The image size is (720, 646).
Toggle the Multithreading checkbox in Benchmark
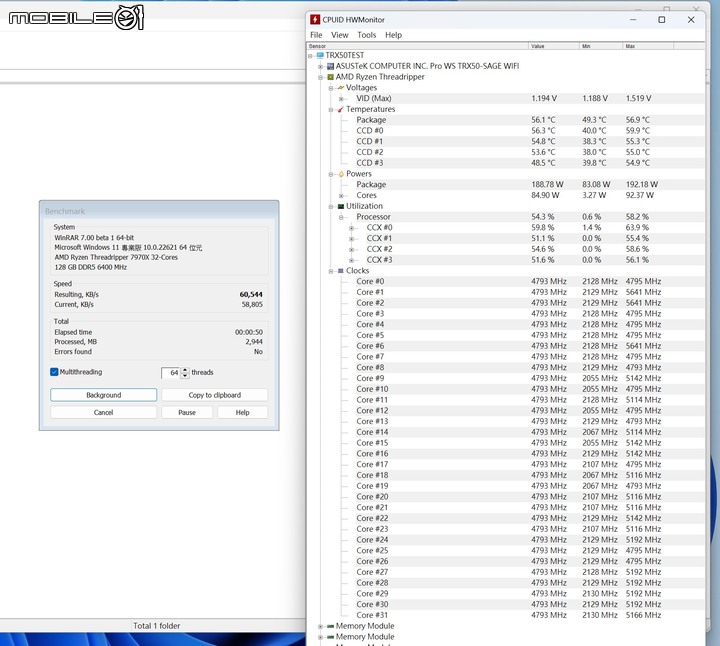tap(54, 372)
